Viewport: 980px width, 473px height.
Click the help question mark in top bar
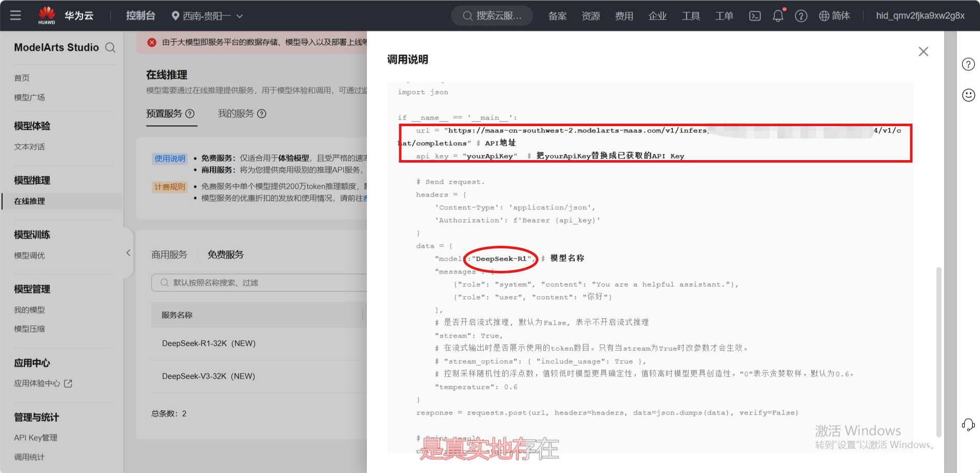801,16
